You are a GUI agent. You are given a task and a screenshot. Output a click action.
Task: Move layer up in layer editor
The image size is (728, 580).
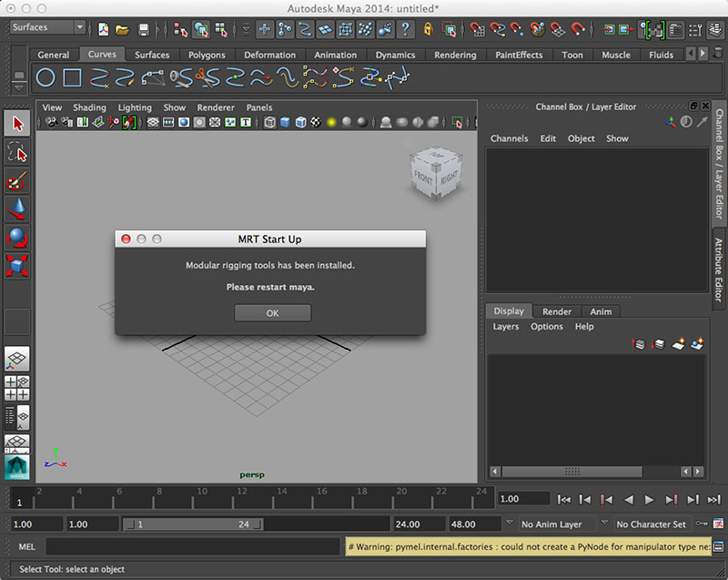pos(639,344)
